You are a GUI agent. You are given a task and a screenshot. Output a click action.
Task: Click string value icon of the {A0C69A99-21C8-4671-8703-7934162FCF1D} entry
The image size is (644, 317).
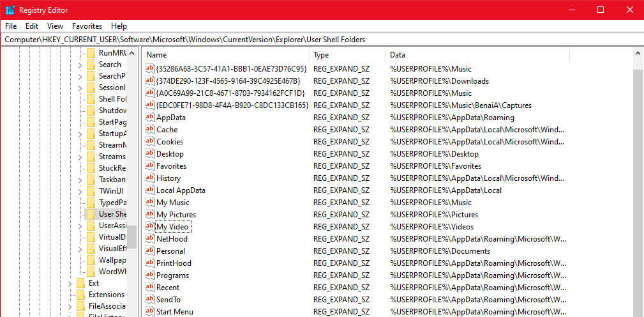tap(150, 93)
